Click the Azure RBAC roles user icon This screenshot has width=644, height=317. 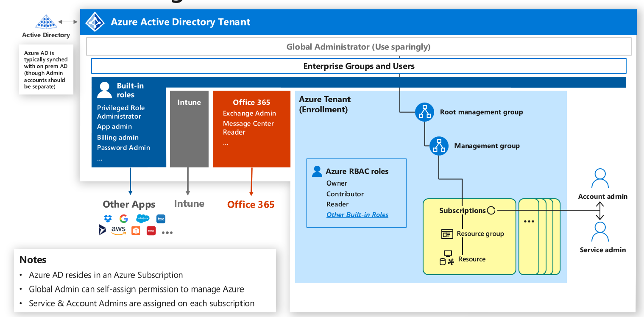(x=317, y=171)
